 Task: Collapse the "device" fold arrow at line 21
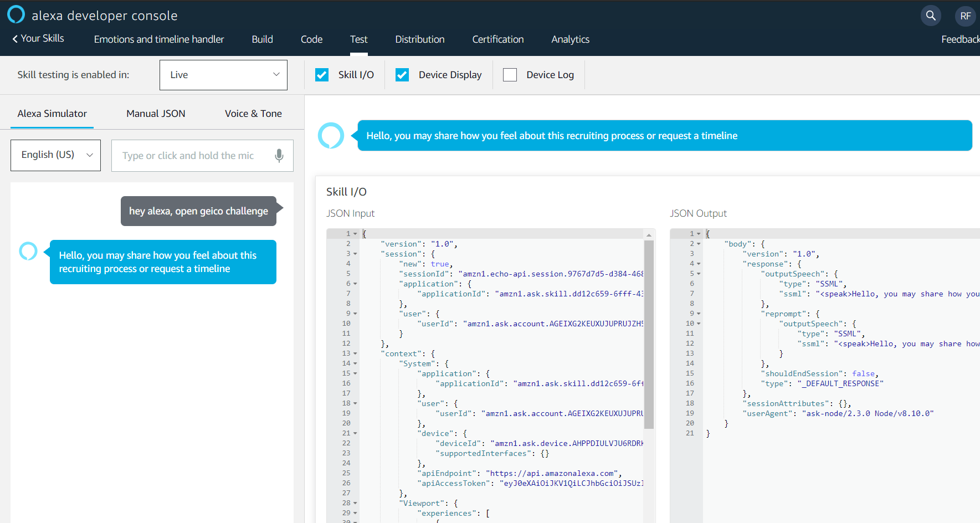(355, 433)
